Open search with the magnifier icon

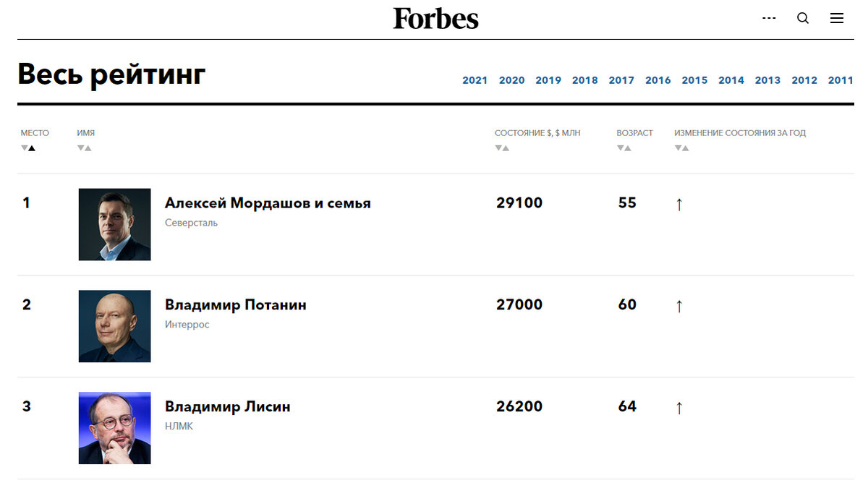coord(803,18)
